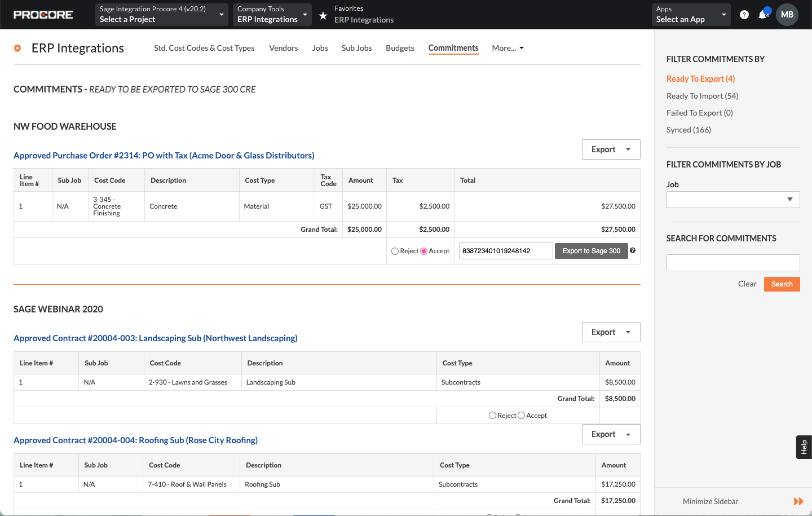Filter by Ready To Export (4)
This screenshot has width=812, height=516.
click(700, 79)
